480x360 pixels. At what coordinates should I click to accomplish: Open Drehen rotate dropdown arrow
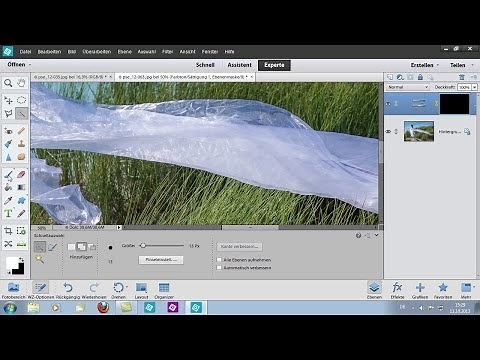[x=127, y=286]
